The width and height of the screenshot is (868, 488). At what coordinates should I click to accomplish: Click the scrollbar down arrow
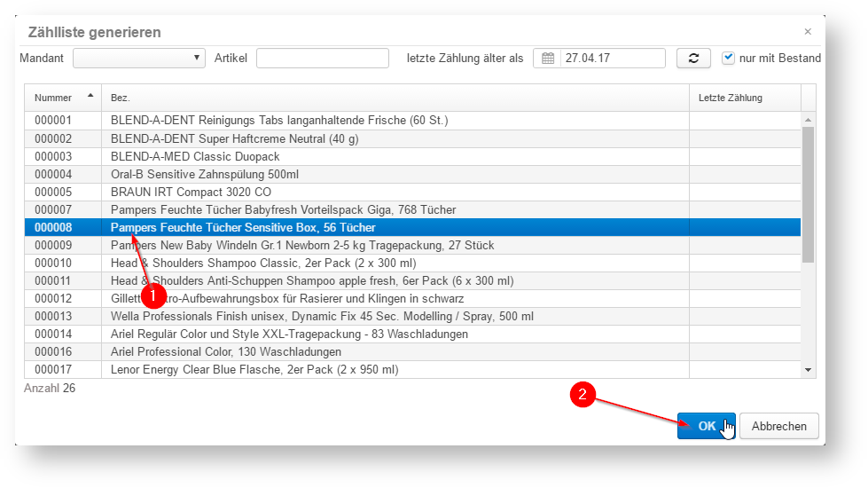(809, 370)
